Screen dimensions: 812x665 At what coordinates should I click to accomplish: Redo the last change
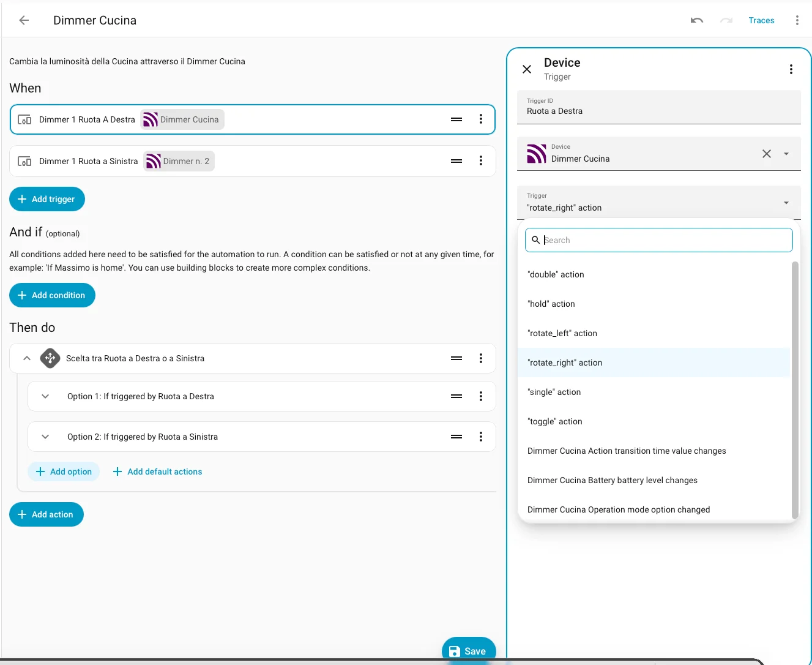point(726,20)
